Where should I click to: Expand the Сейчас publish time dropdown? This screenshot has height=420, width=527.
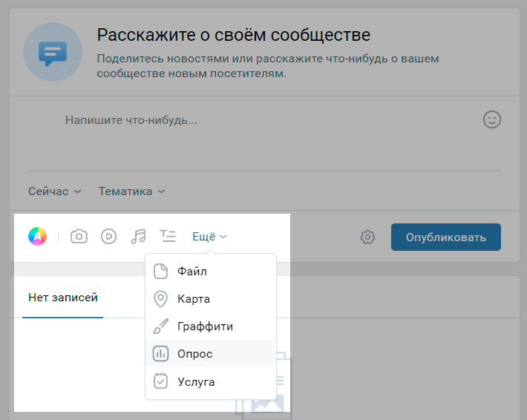click(x=55, y=191)
